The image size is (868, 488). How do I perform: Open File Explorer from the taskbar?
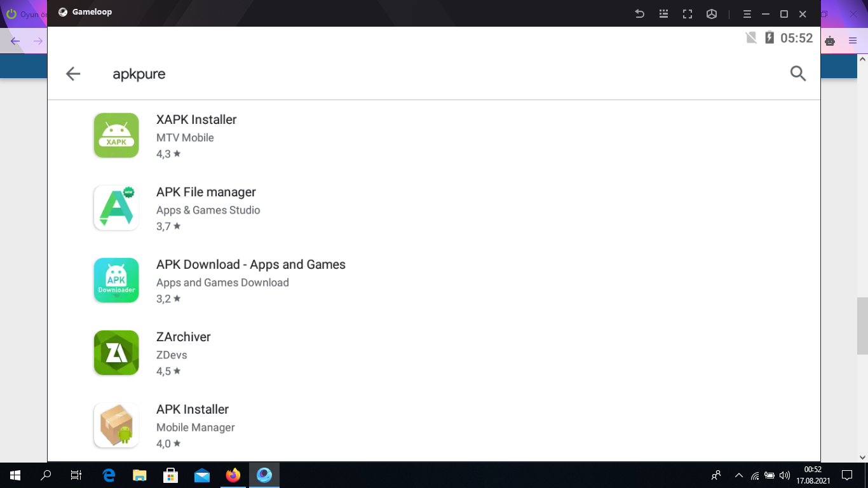coord(140,475)
